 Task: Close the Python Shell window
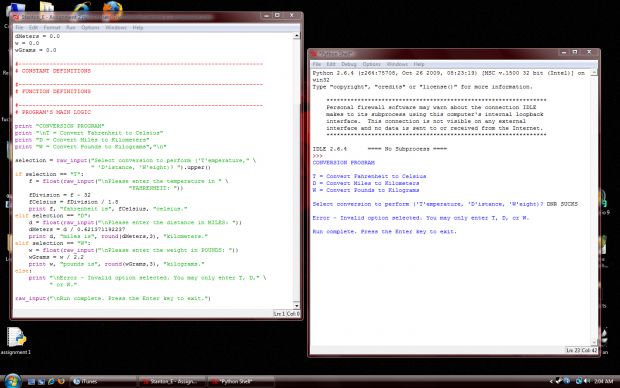click(x=589, y=52)
